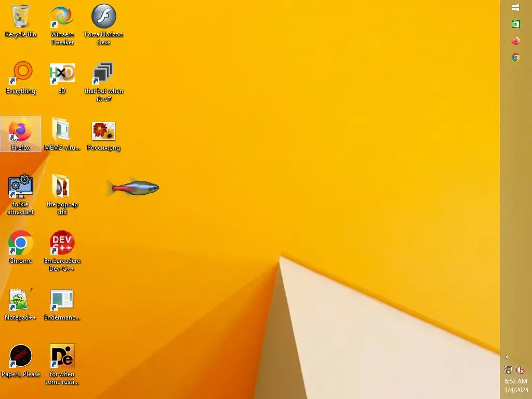The height and width of the screenshot is (399, 532).
Task: Launch Embarcadero Dev-C++ shortcut
Action: pyautogui.click(x=62, y=251)
